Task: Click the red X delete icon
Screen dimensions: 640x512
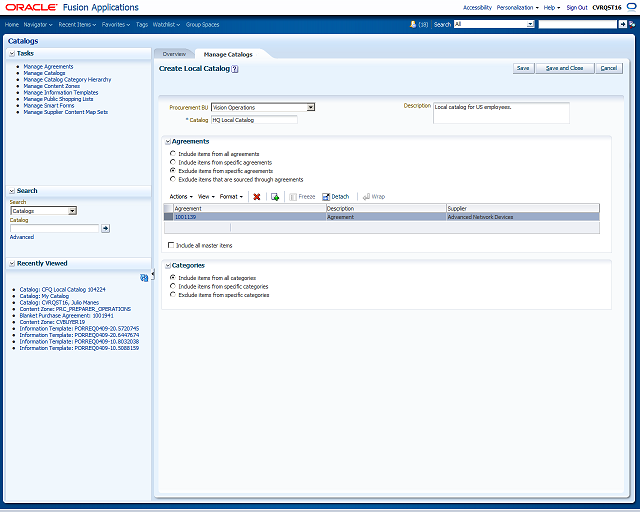Action: pos(256,197)
